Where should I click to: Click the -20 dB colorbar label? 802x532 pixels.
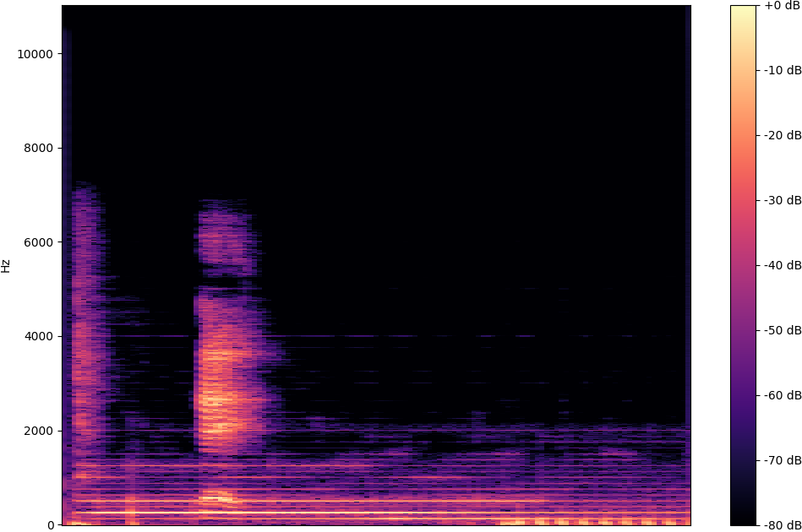783,135
